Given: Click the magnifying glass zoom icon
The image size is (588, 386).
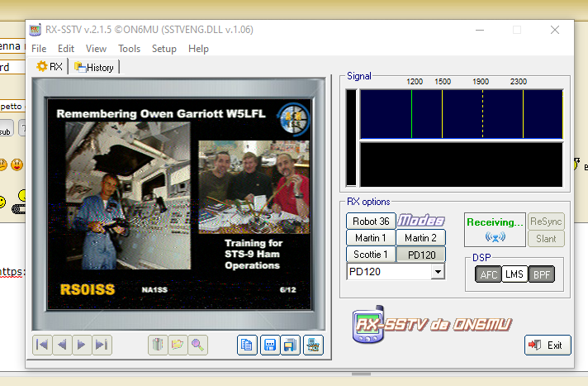Looking at the screenshot, I should pos(197,345).
